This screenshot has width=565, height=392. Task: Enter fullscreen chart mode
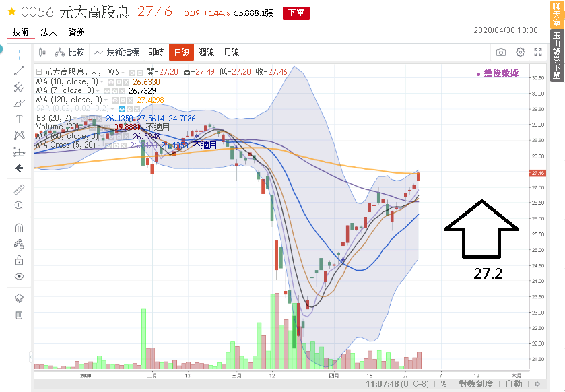[x=538, y=53]
